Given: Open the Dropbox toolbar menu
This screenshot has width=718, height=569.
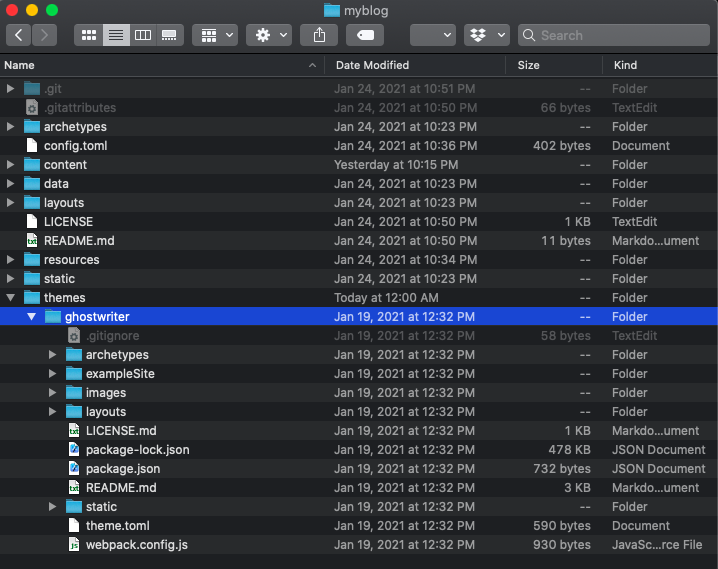Looking at the screenshot, I should pos(487,35).
